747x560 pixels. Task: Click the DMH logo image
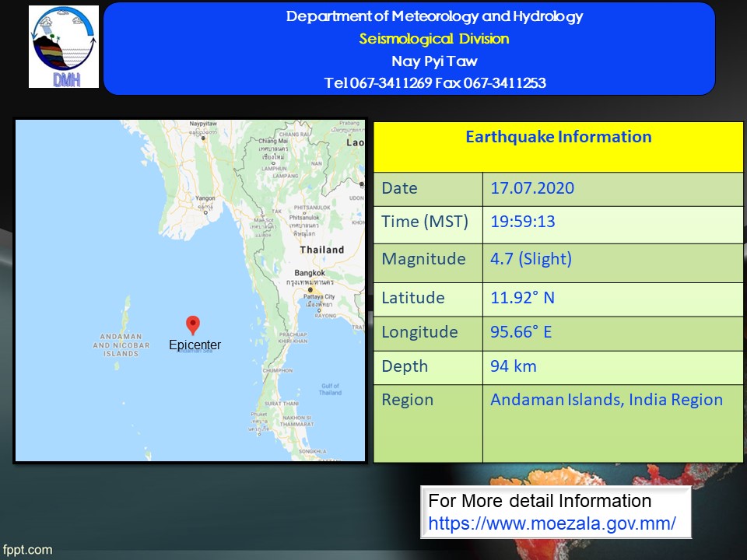(x=64, y=47)
